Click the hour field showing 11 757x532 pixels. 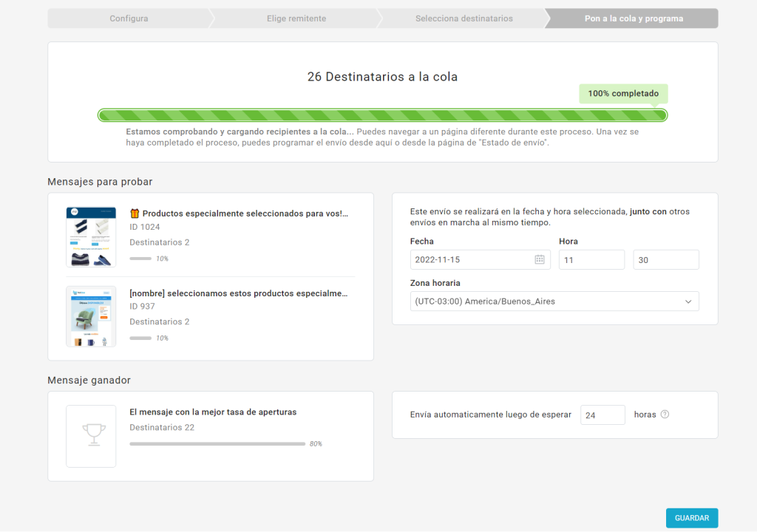point(591,259)
